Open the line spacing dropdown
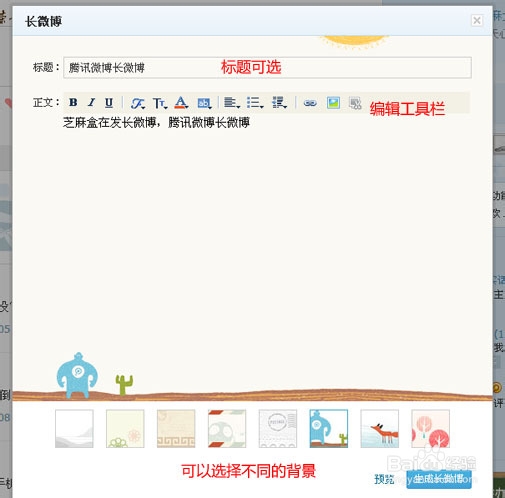 (279, 103)
